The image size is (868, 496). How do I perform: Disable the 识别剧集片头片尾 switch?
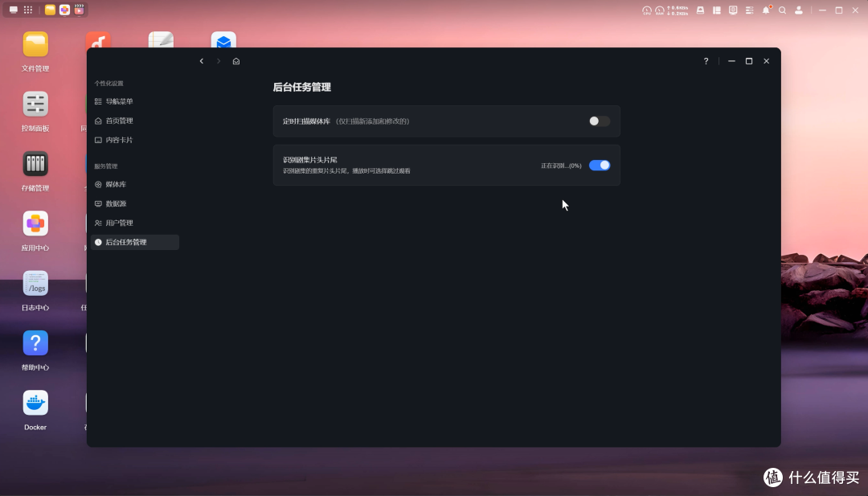599,166
